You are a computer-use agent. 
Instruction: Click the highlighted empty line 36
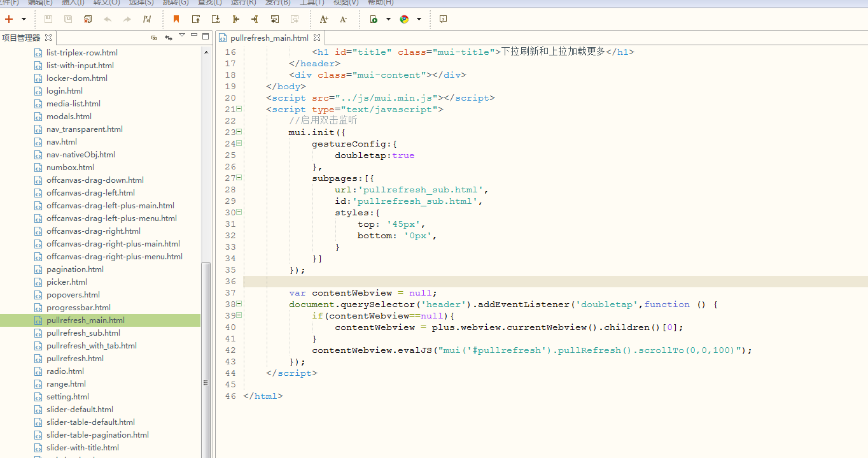(x=555, y=281)
